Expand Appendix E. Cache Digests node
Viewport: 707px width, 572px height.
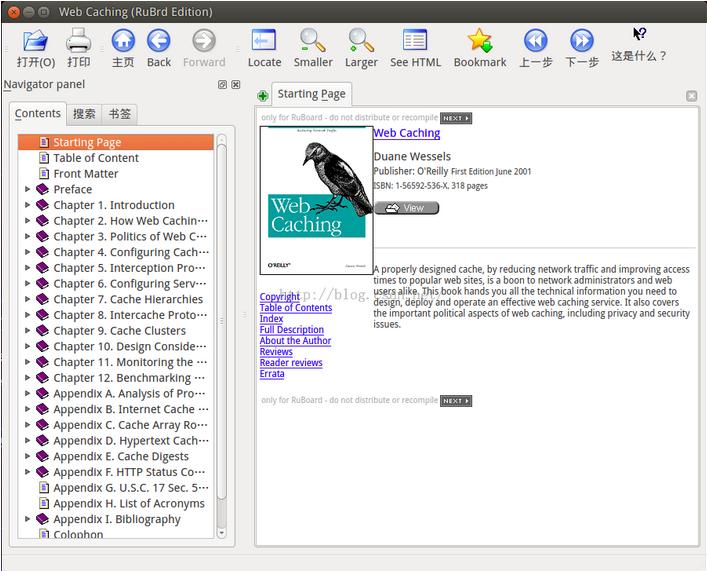28,456
